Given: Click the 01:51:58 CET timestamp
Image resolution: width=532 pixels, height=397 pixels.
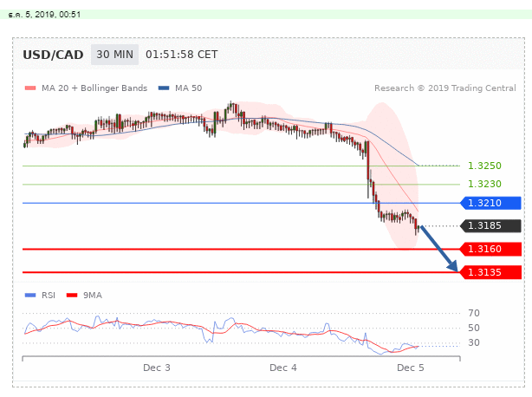Looking at the screenshot, I should (181, 55).
